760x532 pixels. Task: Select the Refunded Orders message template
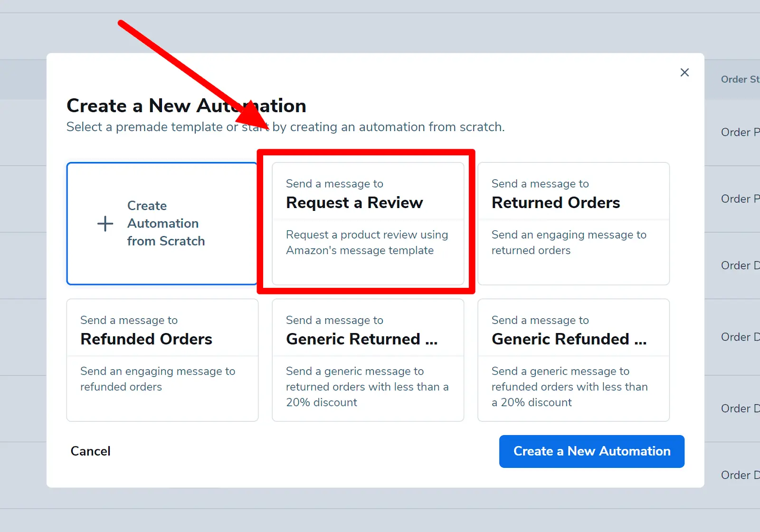click(x=162, y=360)
